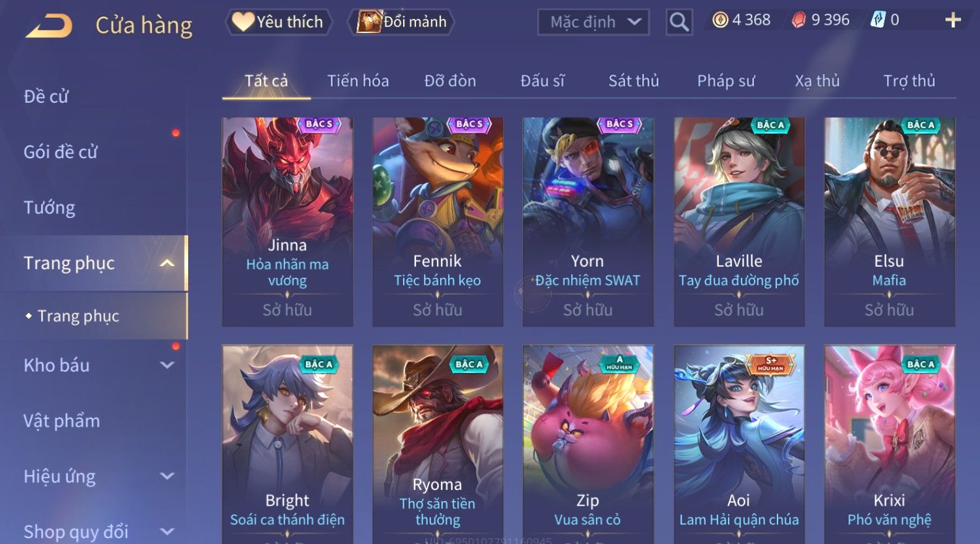The width and height of the screenshot is (980, 544).
Task: Open the search magnifier icon
Action: [679, 22]
